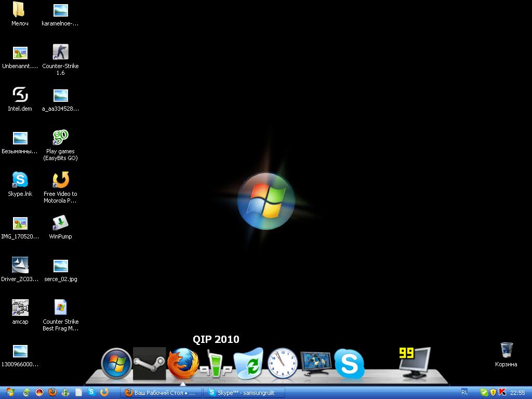This screenshot has height=399, width=532.
Task: Launch Skype from the dock
Action: coord(349,364)
